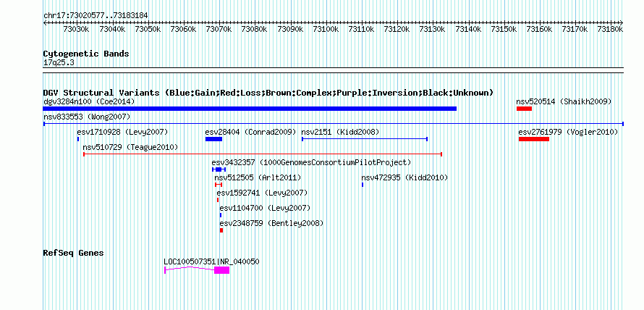Open the LOC100507351|NR_040050 gene label
The width and height of the screenshot is (644, 310).
[x=211, y=261]
